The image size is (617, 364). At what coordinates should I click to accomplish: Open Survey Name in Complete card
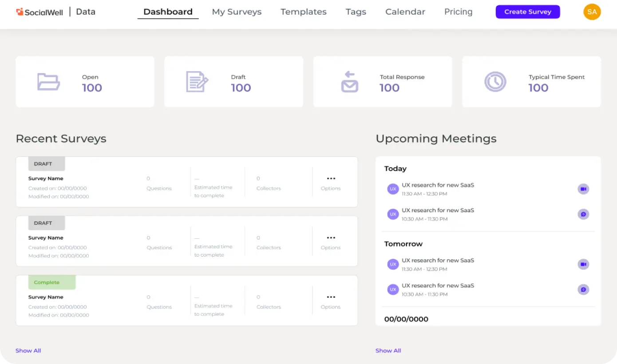(46, 297)
